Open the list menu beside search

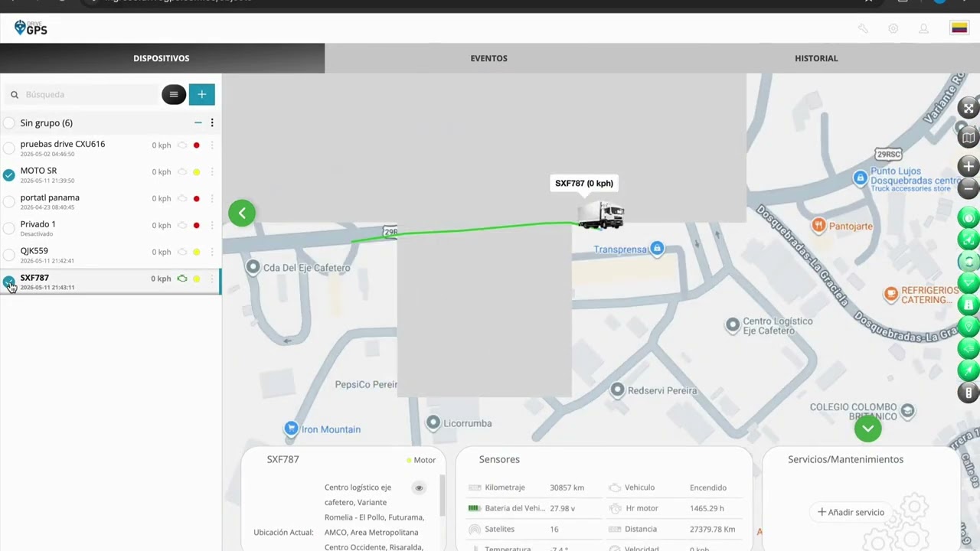(174, 94)
